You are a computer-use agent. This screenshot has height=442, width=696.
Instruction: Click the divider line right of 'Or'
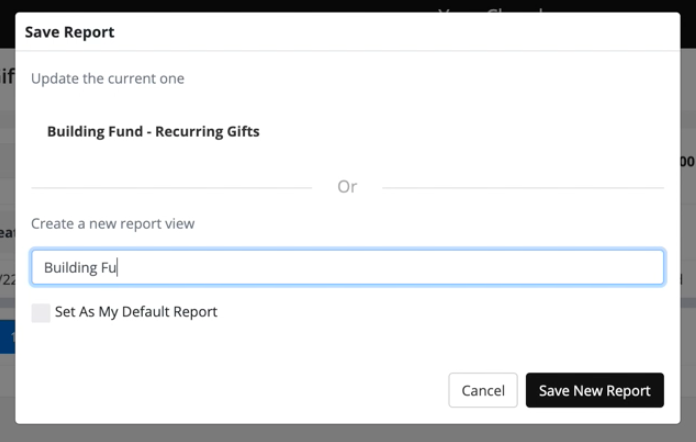pyautogui.click(x=522, y=187)
